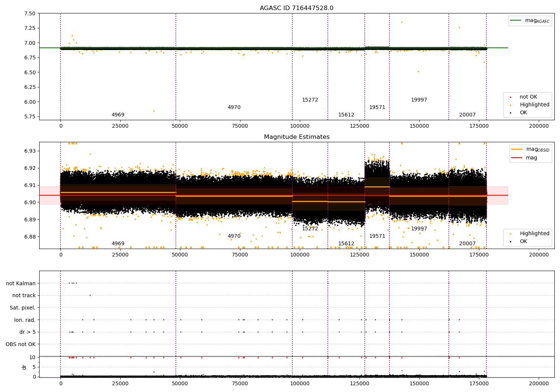
Task: Click the 'not track' row label
Action: pyautogui.click(x=24, y=295)
